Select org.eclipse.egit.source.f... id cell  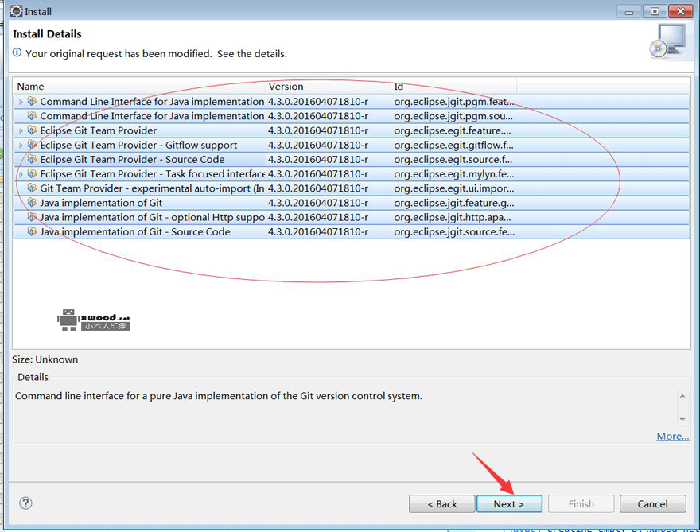click(453, 159)
